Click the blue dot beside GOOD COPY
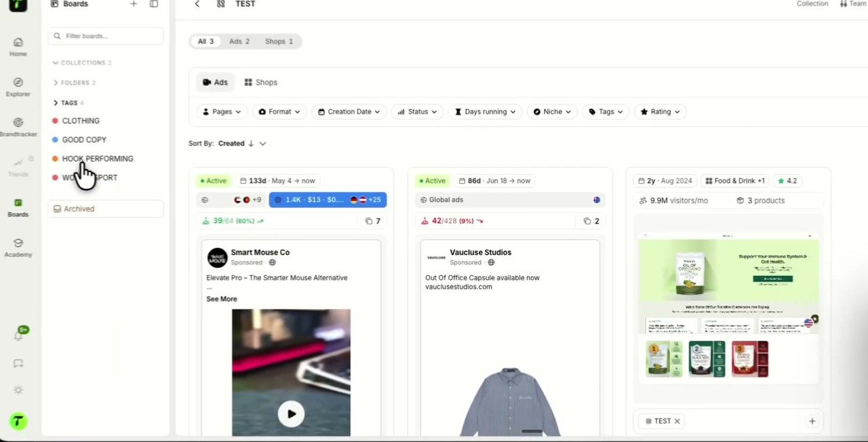The width and height of the screenshot is (868, 442). click(55, 140)
